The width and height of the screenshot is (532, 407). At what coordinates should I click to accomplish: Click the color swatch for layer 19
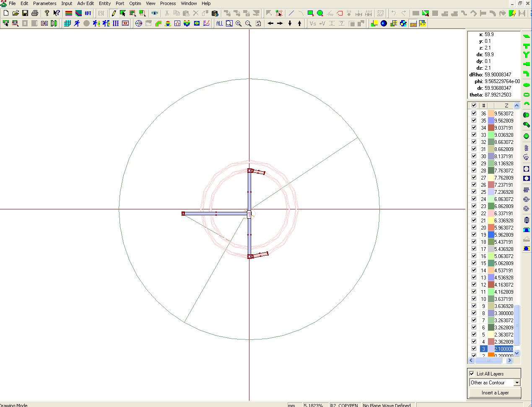(x=491, y=235)
